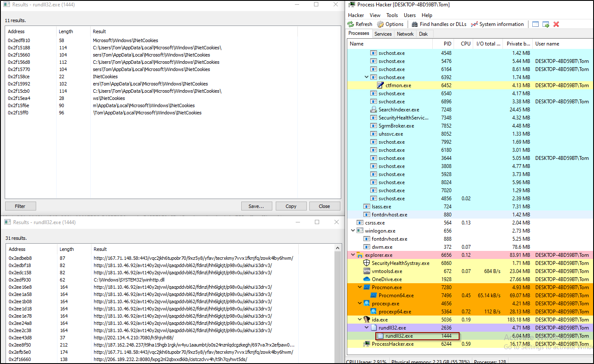Select the http://206.189.232.2:8080 result row
Viewport: 594px width, 364px height.
pos(170,359)
